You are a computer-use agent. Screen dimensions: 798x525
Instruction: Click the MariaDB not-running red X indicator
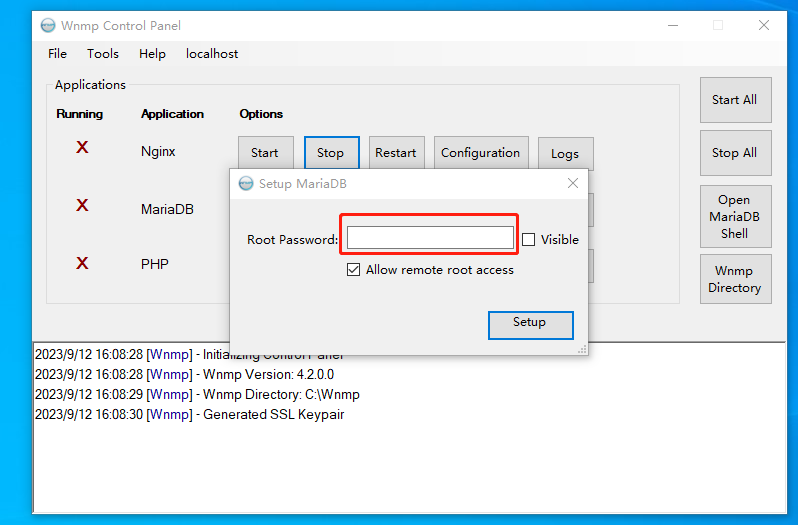point(82,206)
